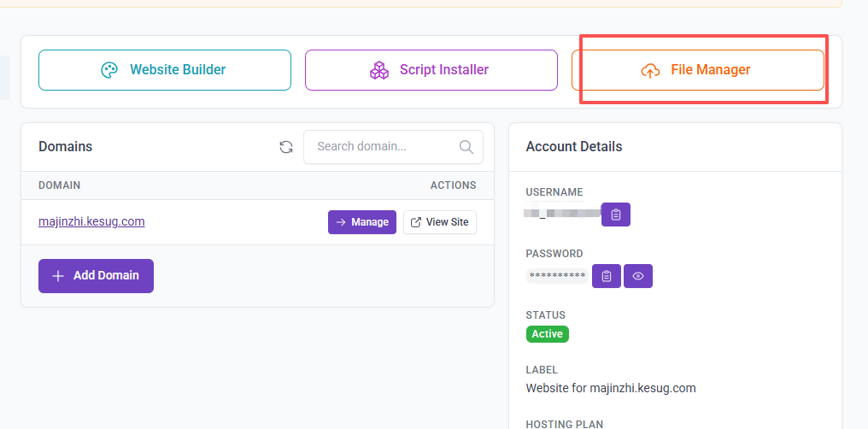Click the magnifier icon in domain search
The height and width of the screenshot is (429, 868).
(x=466, y=147)
